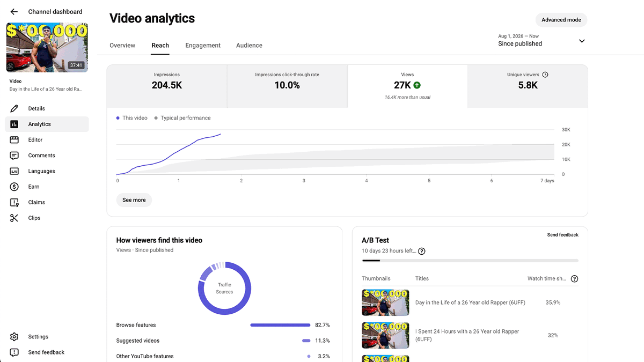
Task: Select the Reach tab
Action: coord(160,46)
